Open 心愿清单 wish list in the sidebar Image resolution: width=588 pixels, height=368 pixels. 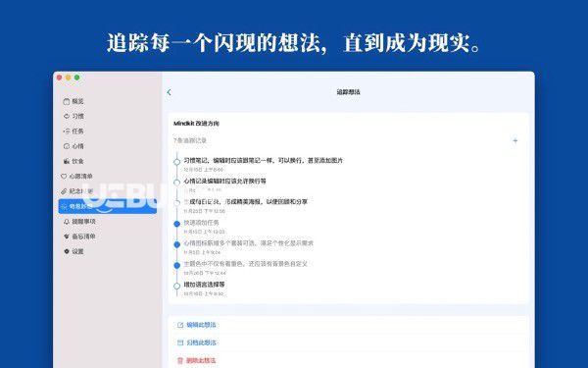click(76, 176)
